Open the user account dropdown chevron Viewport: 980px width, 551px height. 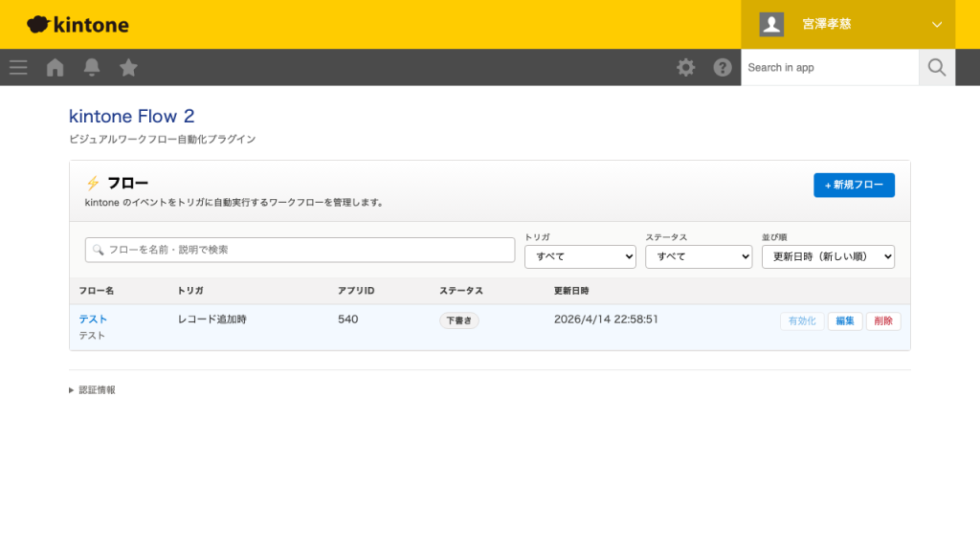click(x=936, y=25)
